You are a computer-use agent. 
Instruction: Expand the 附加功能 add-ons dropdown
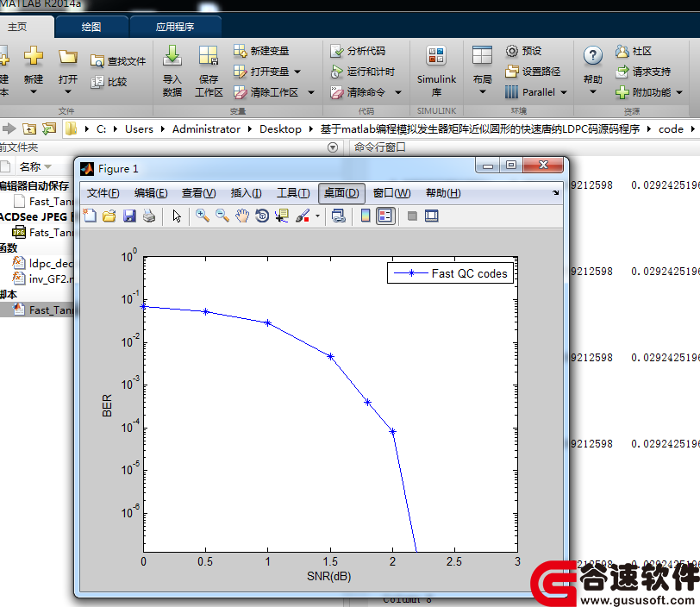pos(679,92)
